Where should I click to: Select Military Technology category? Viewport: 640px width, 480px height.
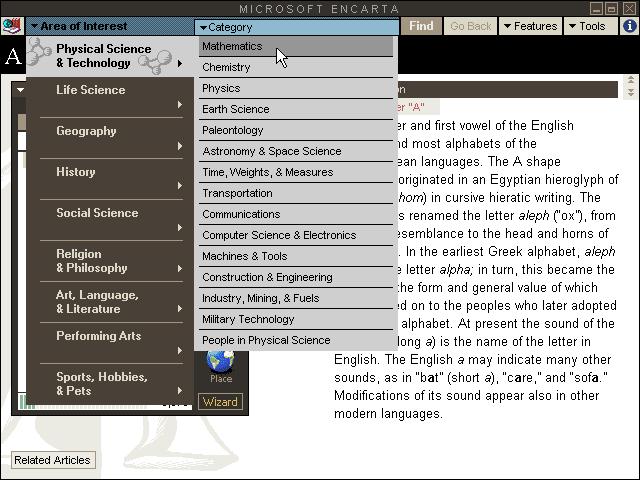pyautogui.click(x=296, y=319)
